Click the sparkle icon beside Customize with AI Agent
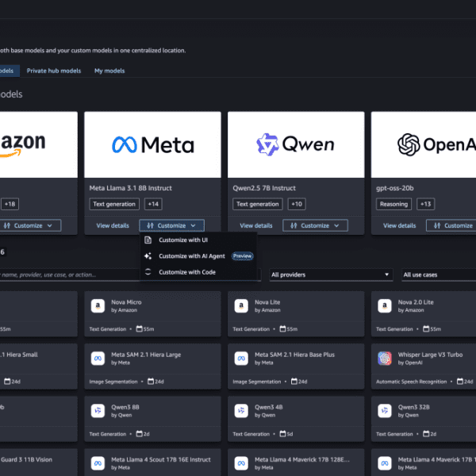Viewport: 476px width, 476px height. [x=148, y=256]
